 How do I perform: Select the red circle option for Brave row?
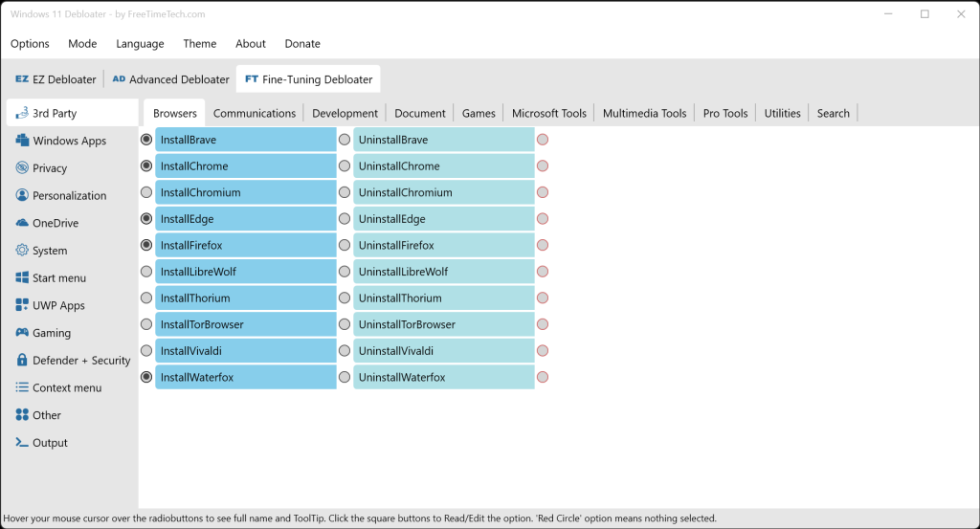pyautogui.click(x=543, y=140)
